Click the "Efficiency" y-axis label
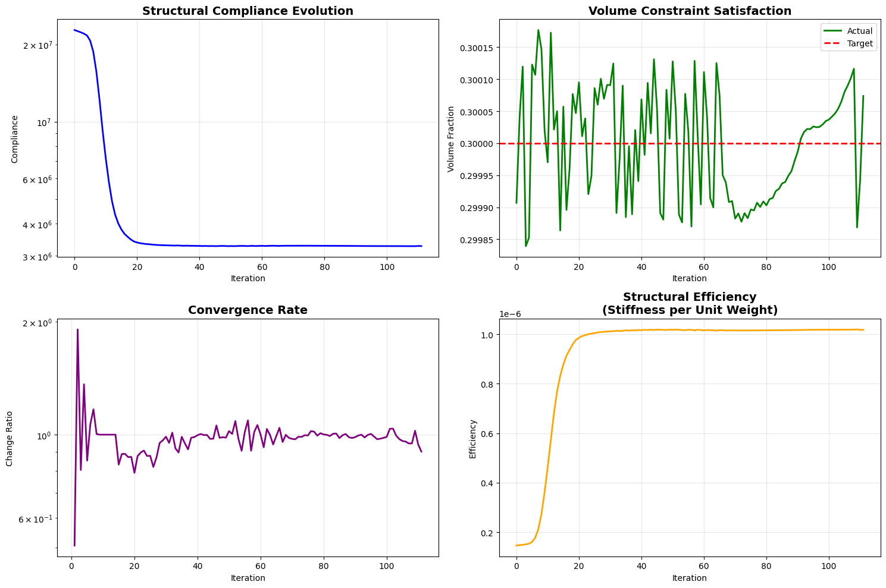 pyautogui.click(x=473, y=438)
